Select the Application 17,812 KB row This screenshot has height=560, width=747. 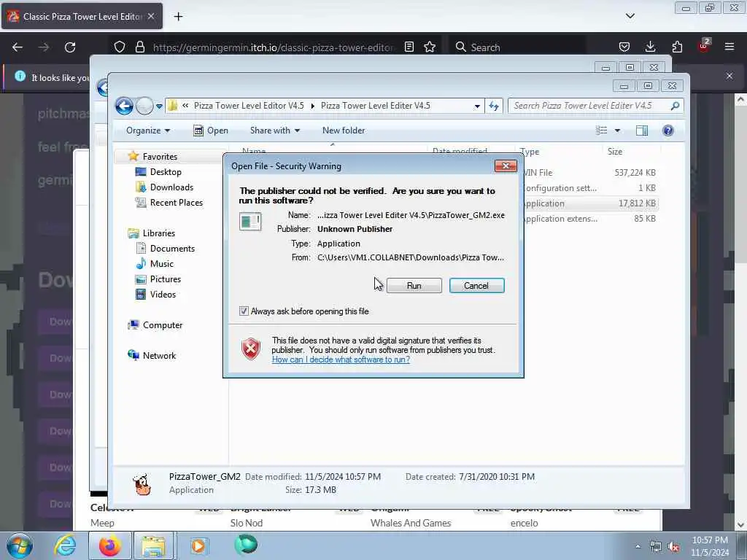591,203
